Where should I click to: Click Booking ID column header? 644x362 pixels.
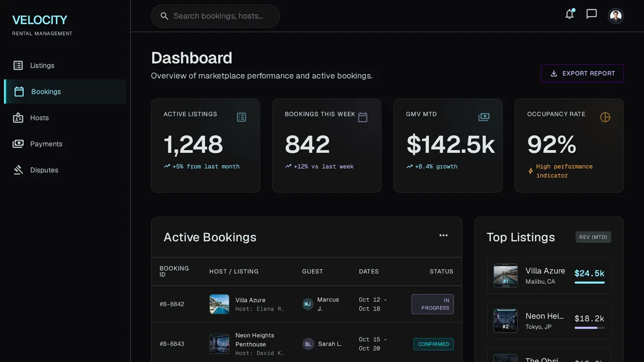174,271
